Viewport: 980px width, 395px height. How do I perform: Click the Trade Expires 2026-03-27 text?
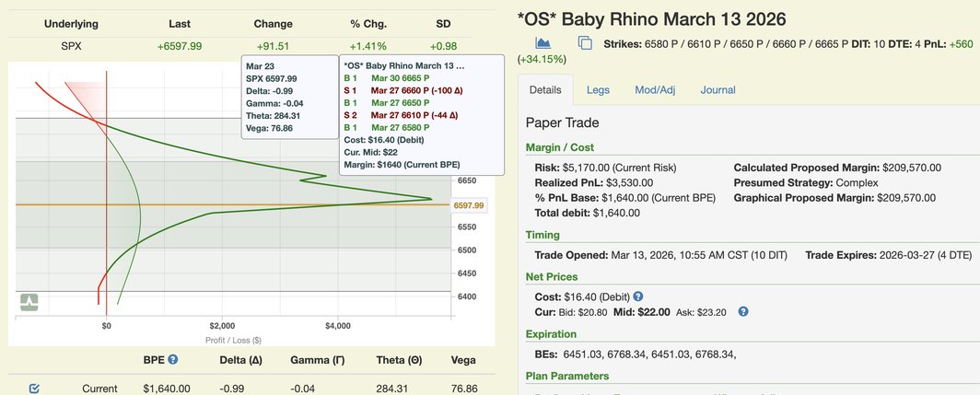pyautogui.click(x=889, y=255)
